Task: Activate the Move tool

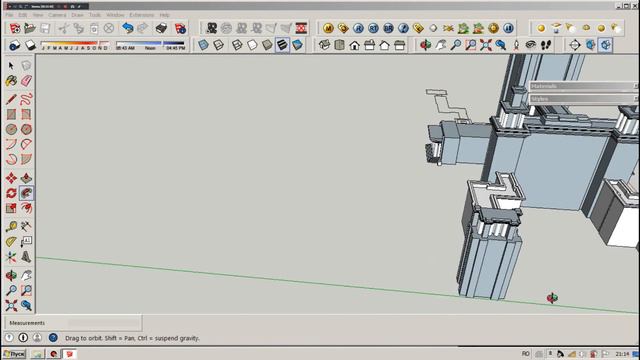Action: coord(11,178)
